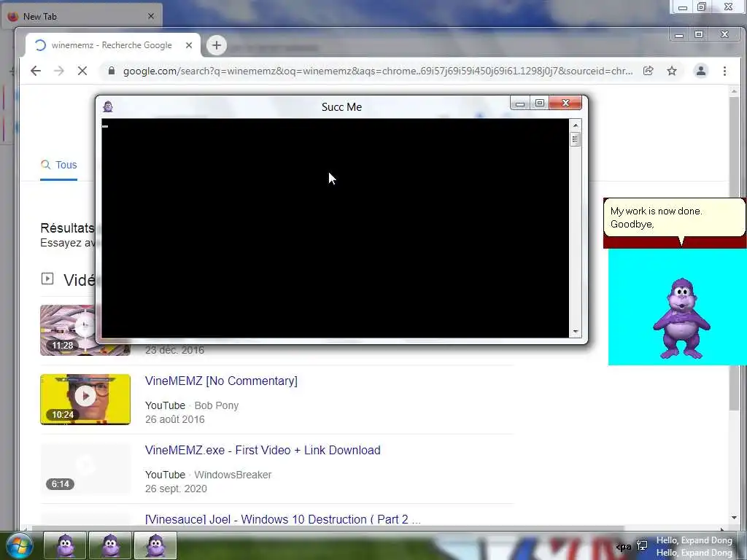Click the 'My work is now done' speech bubble
The width and height of the screenshot is (747, 560).
674,217
